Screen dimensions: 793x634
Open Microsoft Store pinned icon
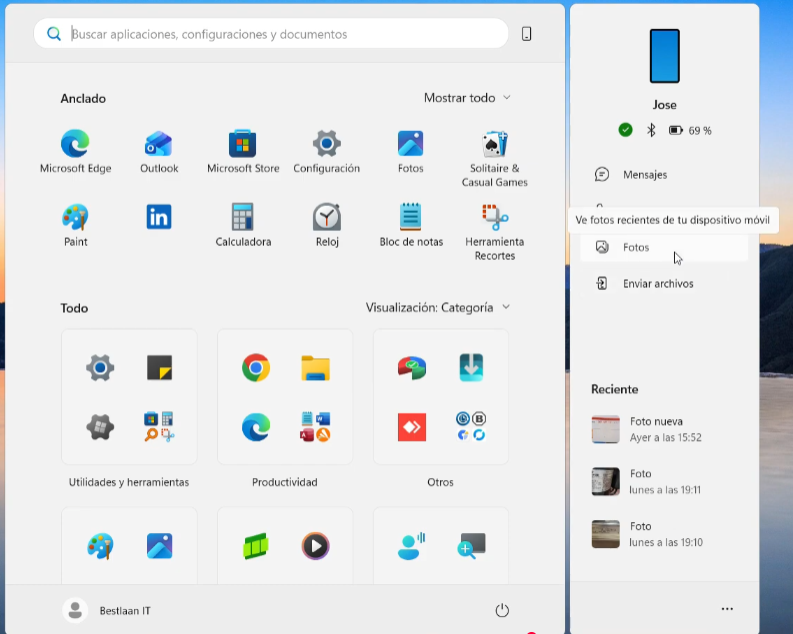(243, 151)
